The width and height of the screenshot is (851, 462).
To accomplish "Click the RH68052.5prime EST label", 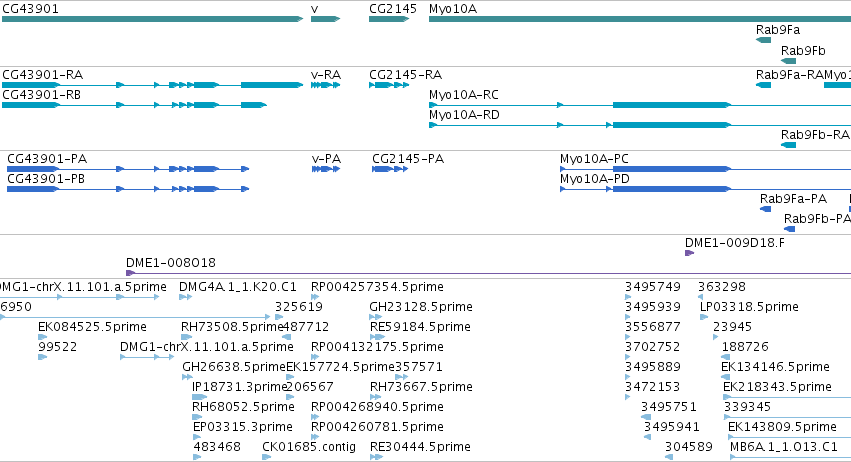I will (x=243, y=407).
